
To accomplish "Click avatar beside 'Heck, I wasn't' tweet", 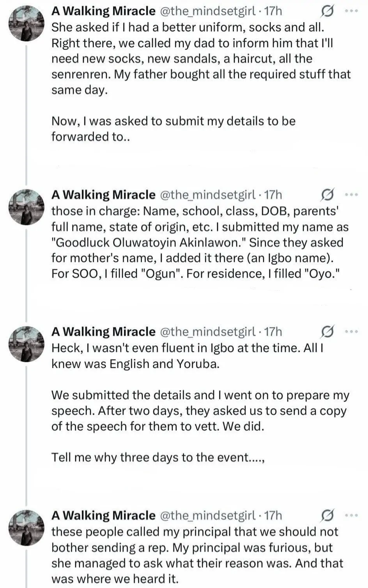I will (27, 344).
